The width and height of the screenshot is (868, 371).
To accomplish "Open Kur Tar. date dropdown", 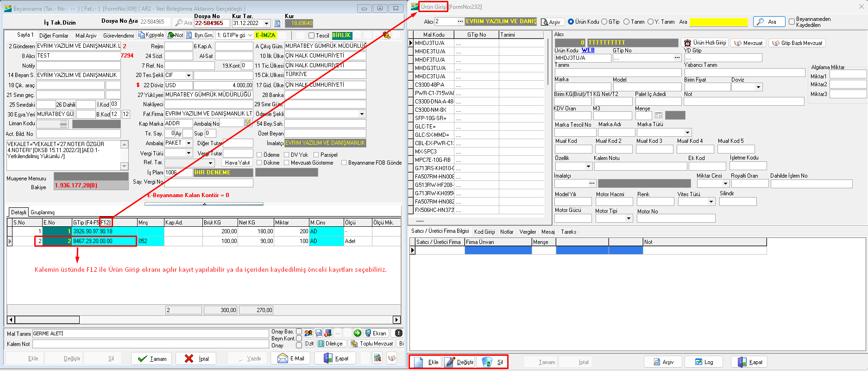I will click(266, 23).
